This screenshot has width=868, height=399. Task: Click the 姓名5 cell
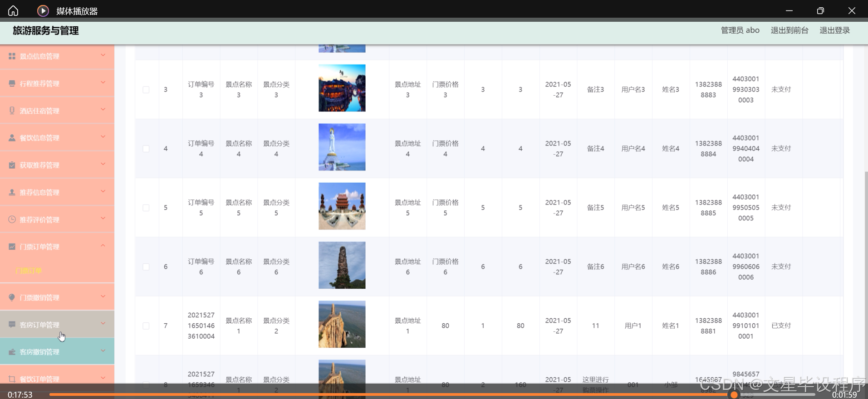pos(671,208)
